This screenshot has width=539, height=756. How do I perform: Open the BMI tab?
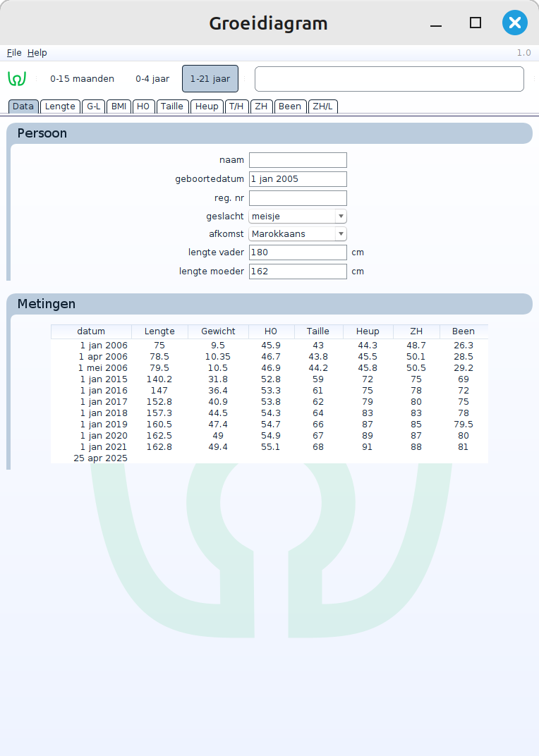[x=119, y=106]
